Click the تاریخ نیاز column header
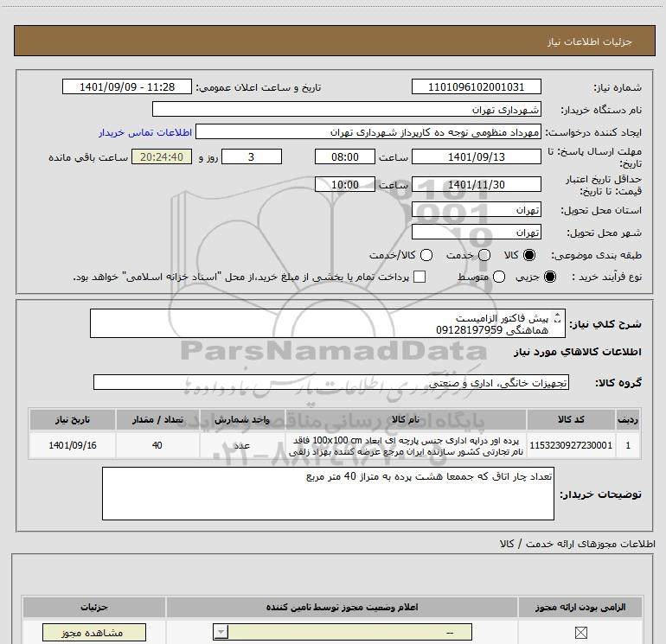The image size is (666, 644). point(72,420)
